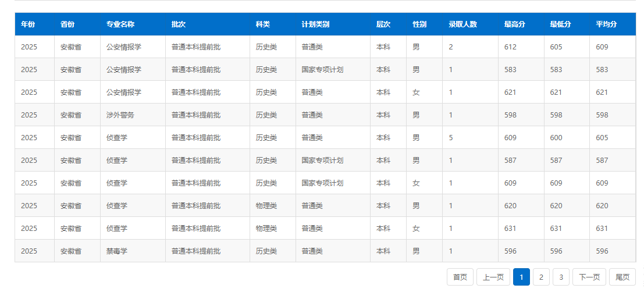Open page 3 of the results

pyautogui.click(x=561, y=277)
